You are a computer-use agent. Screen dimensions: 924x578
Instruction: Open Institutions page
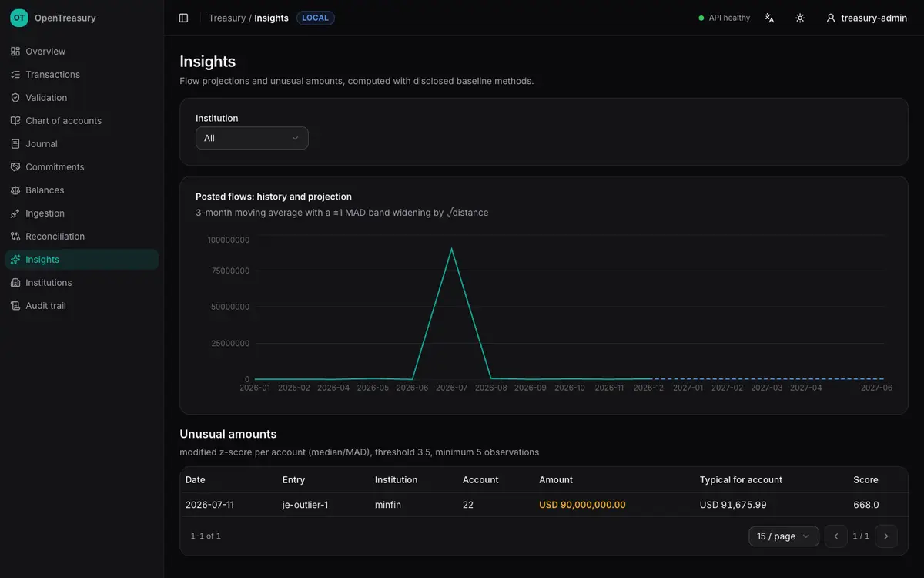(x=82, y=283)
